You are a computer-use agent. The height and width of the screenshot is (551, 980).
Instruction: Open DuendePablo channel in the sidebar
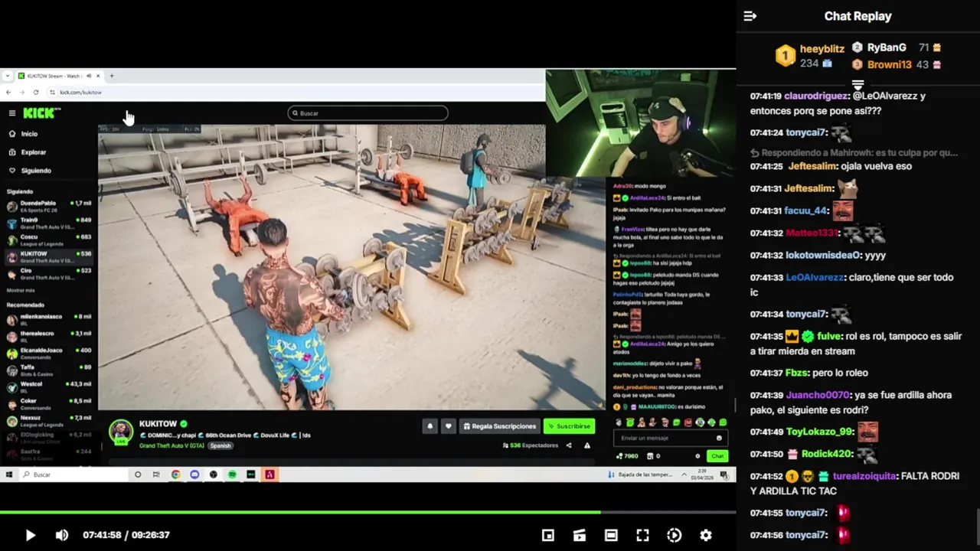pyautogui.click(x=49, y=206)
